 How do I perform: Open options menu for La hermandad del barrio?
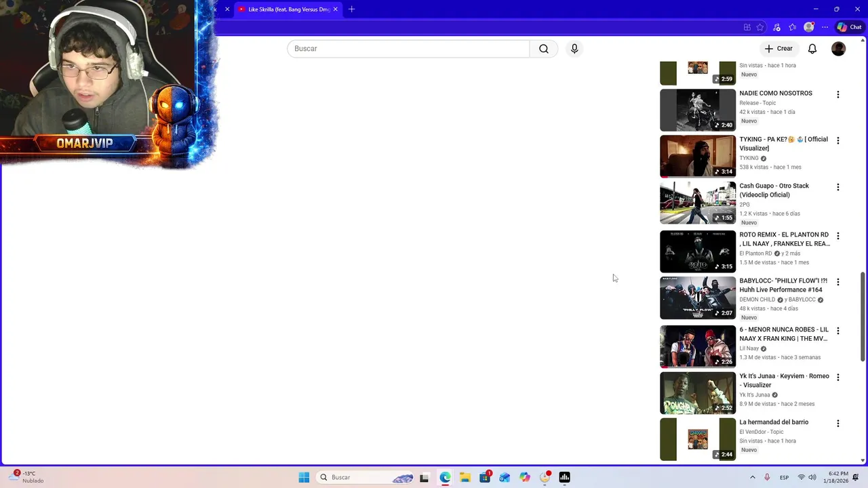click(838, 424)
